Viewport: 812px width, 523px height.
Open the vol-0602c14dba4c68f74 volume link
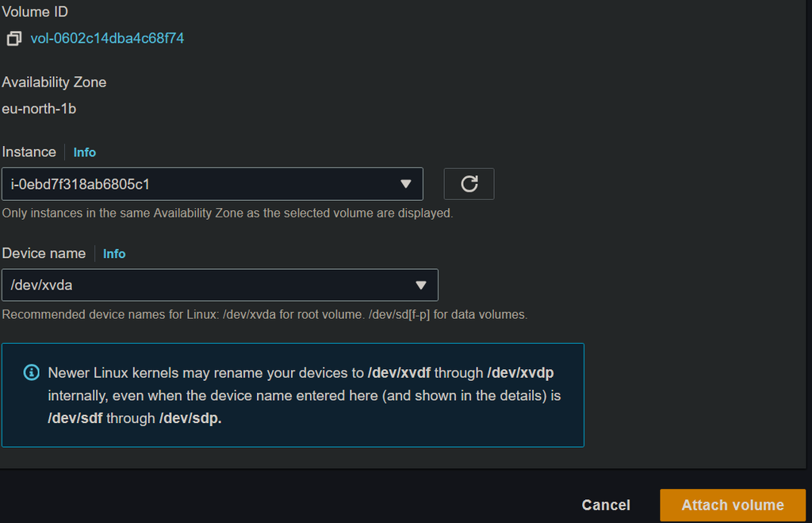107,38
